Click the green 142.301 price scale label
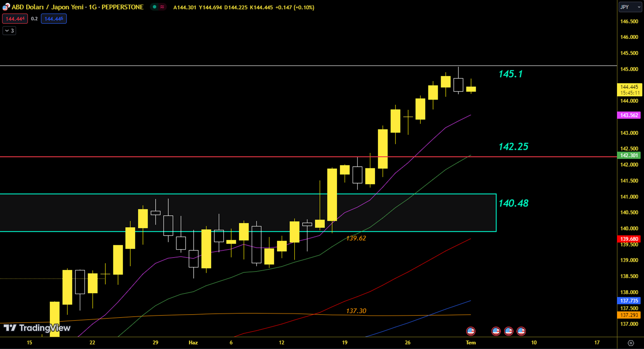This screenshot has width=644, height=349. pyautogui.click(x=629, y=155)
